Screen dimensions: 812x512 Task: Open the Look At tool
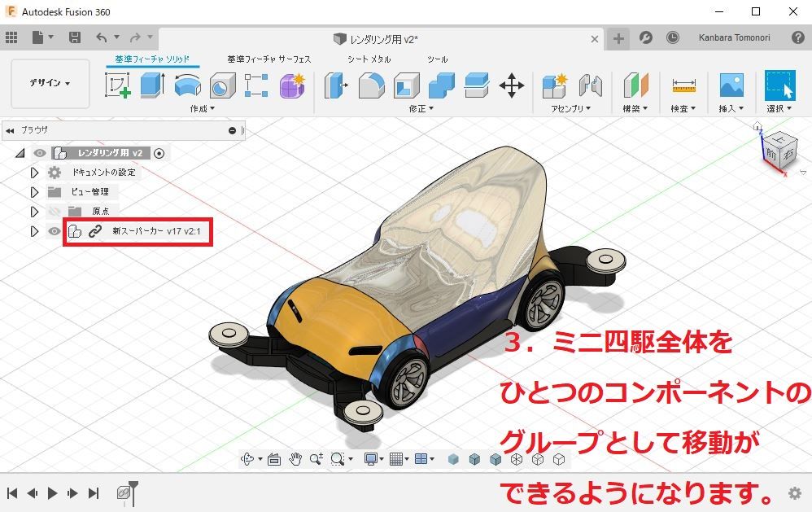[x=274, y=458]
